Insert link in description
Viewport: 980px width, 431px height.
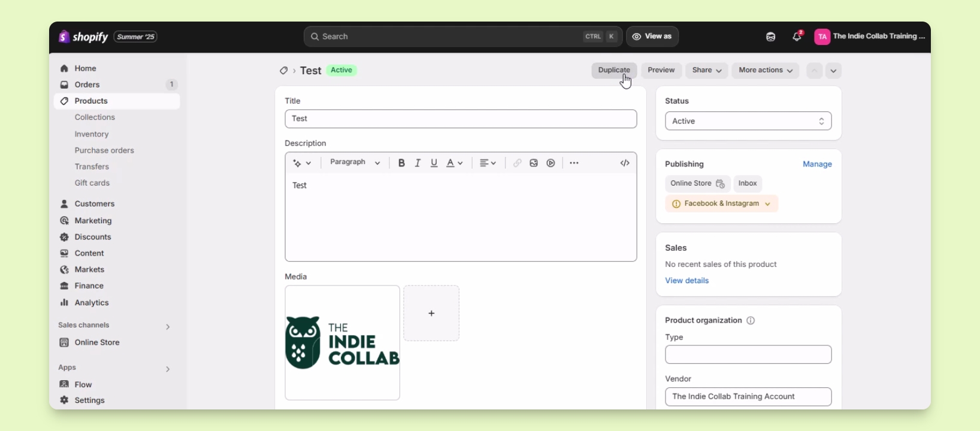tap(518, 163)
